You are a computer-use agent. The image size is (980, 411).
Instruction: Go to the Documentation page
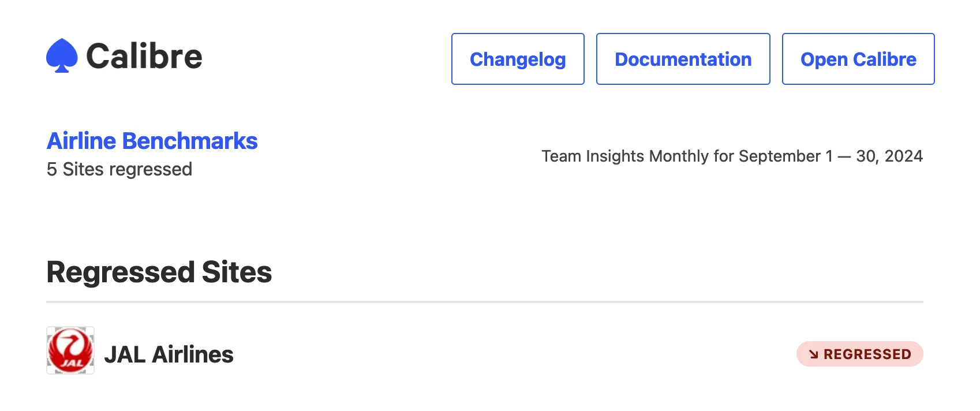pos(683,59)
